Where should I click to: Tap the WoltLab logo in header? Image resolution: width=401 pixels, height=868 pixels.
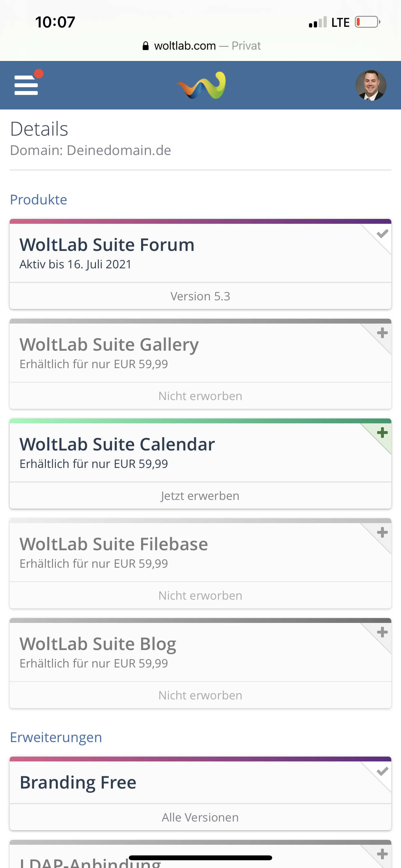(201, 85)
